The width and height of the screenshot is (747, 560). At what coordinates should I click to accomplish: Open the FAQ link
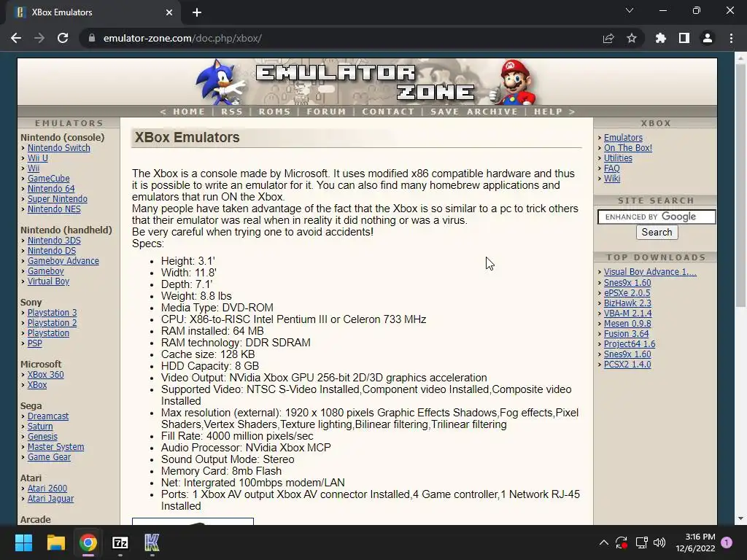[x=612, y=168]
